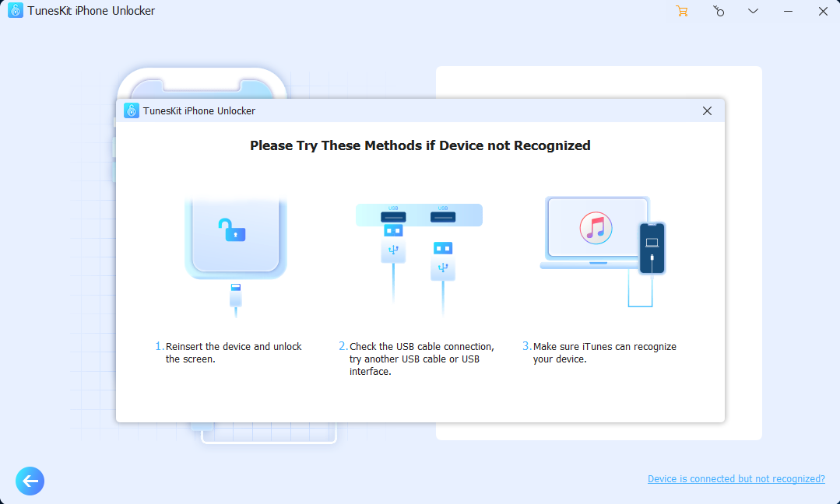Click the TunesKit logo in dialog header
The image size is (840, 504).
click(x=132, y=110)
